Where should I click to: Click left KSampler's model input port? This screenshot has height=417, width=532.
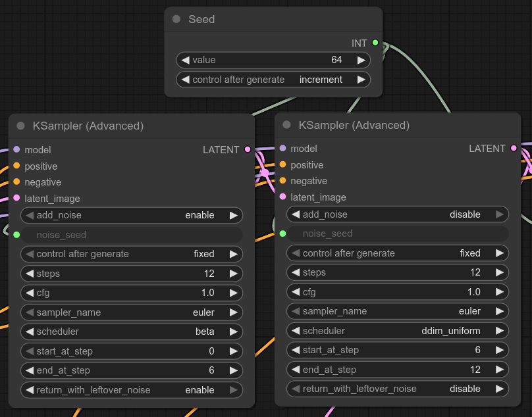16,149
